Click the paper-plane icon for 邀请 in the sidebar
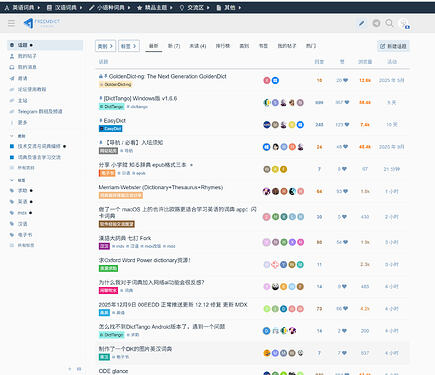This screenshot has width=435, height=375. tap(12, 78)
